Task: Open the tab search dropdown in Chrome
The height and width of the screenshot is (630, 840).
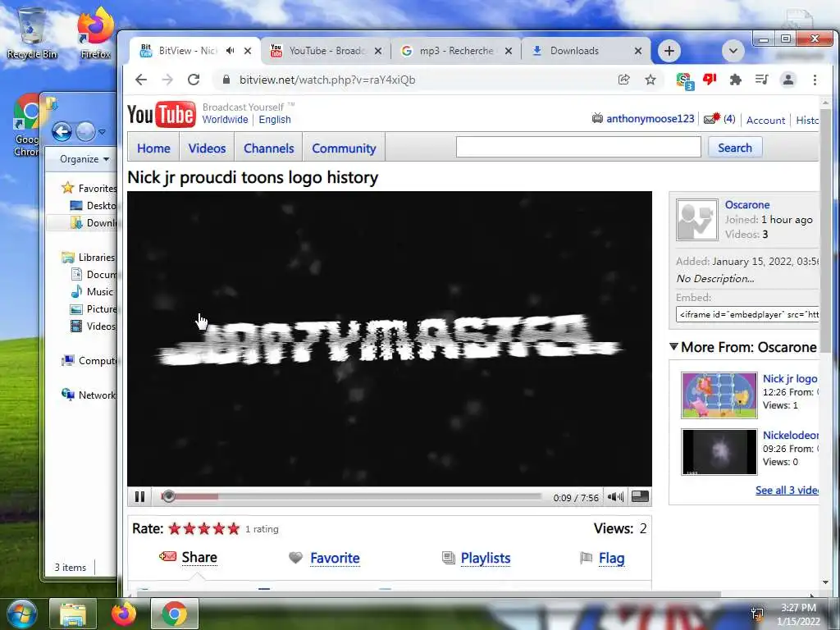Action: (x=733, y=51)
